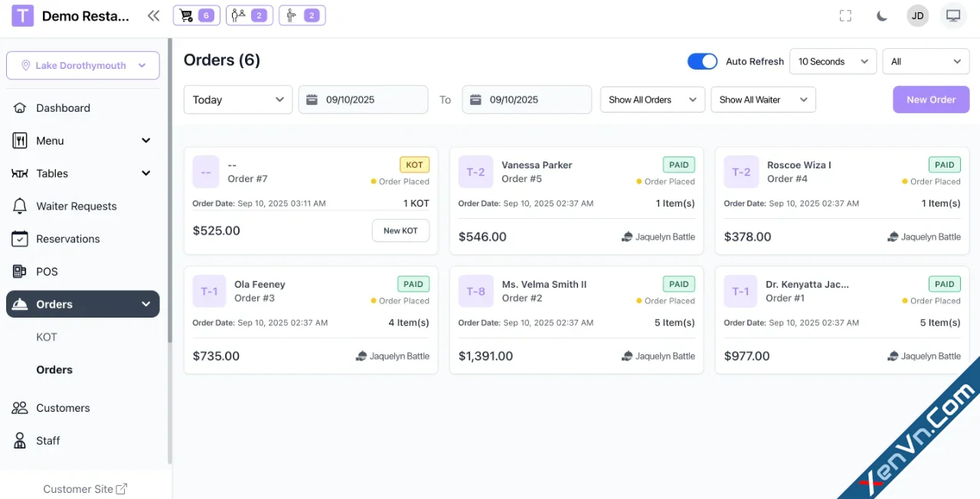Open the POS display screen icon
Image resolution: width=980 pixels, height=499 pixels.
[x=952, y=15]
